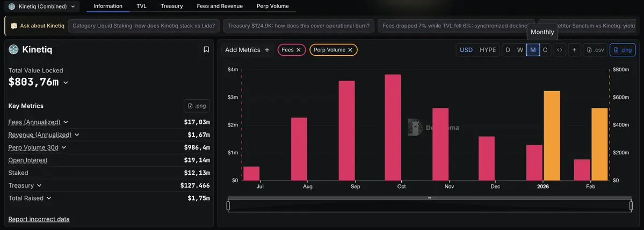Open the Kinetiq (Combined) dropdown
This screenshot has height=230, width=644.
point(41,6)
